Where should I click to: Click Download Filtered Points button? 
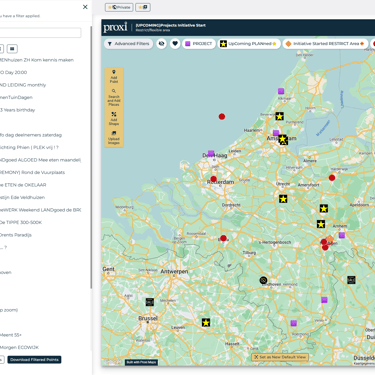point(34,360)
